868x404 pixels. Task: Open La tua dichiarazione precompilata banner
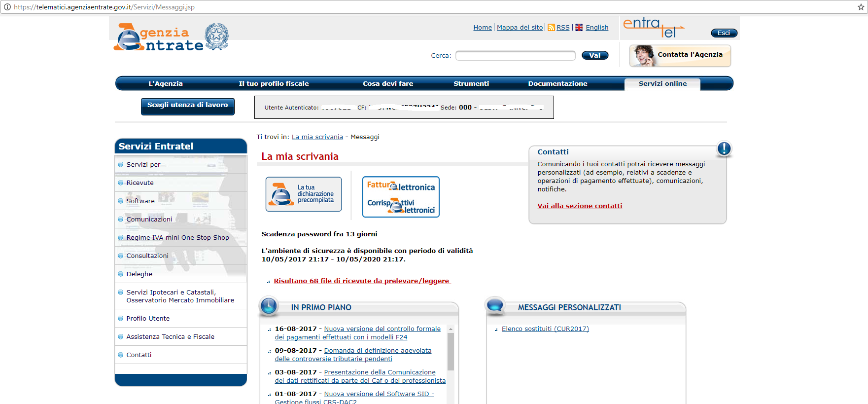coord(304,194)
